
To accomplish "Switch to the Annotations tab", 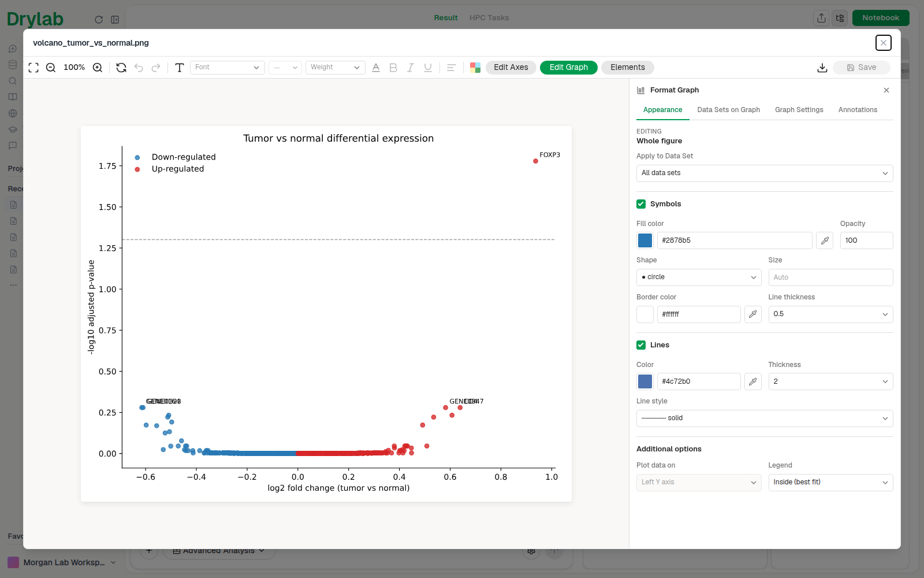I will 858,110.
